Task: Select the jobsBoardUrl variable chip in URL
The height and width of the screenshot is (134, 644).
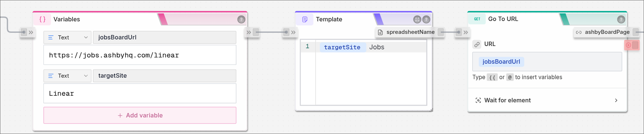Action: [501, 61]
